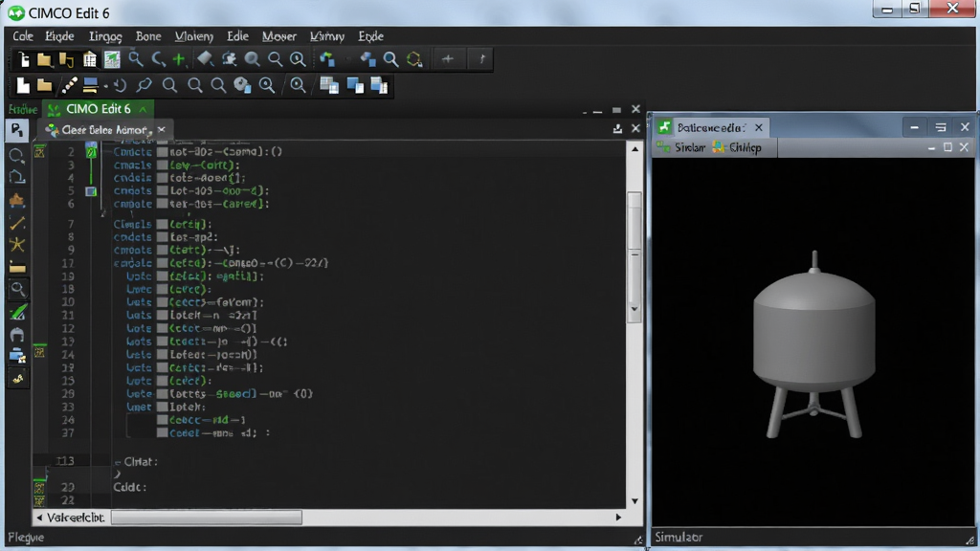
Task: Click the magnifier tool in the left sidebar
Action: point(17,289)
